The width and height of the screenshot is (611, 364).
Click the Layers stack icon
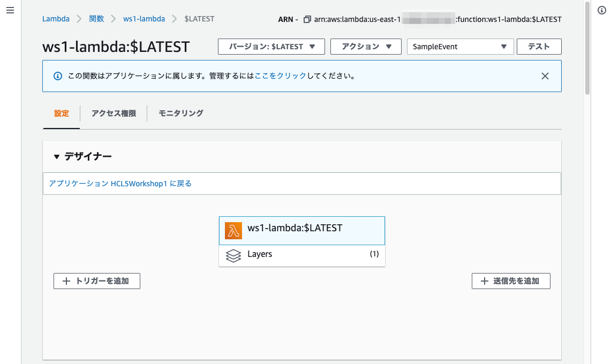pos(233,256)
